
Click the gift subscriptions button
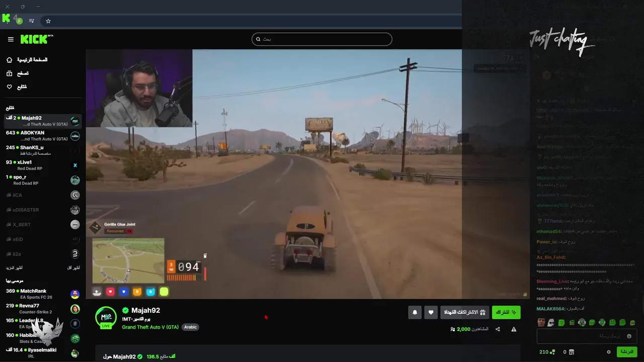tap(464, 312)
